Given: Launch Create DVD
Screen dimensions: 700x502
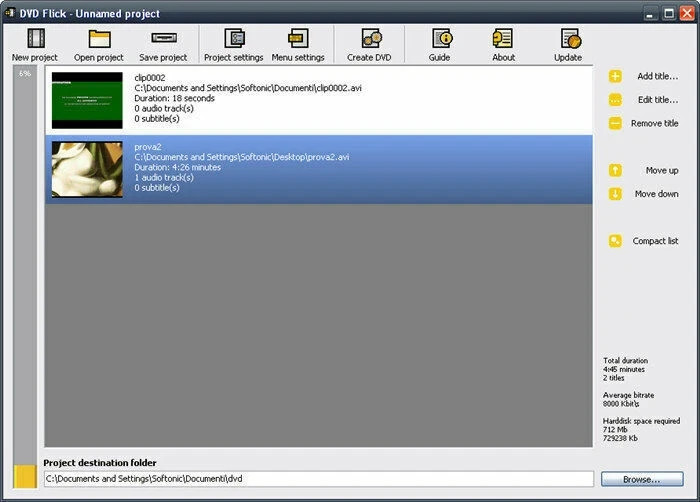Looking at the screenshot, I should pyautogui.click(x=369, y=44).
